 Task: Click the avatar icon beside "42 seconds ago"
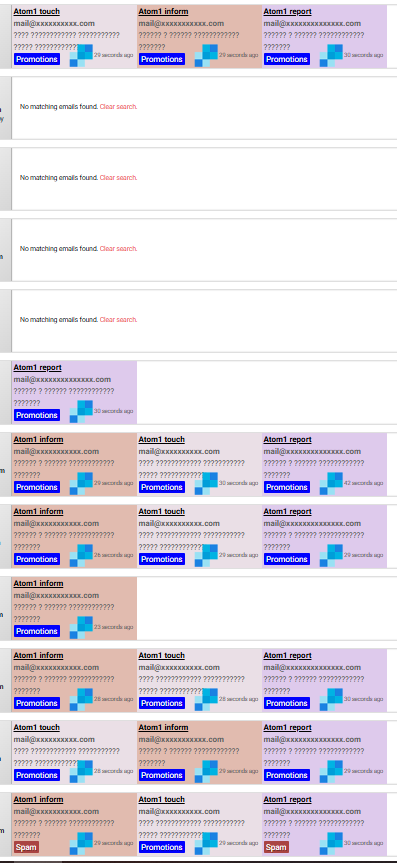(x=331, y=483)
